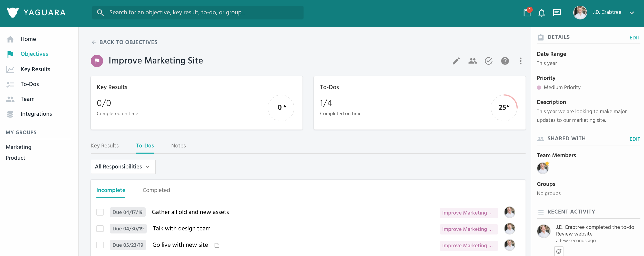Focus the objective search field
This screenshot has width=644, height=256.
click(x=198, y=13)
